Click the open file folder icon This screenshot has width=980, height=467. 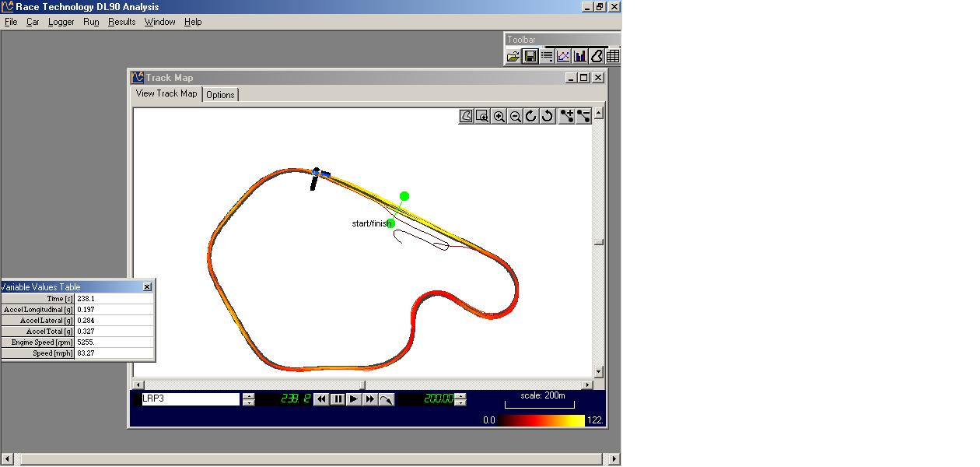[x=513, y=56]
